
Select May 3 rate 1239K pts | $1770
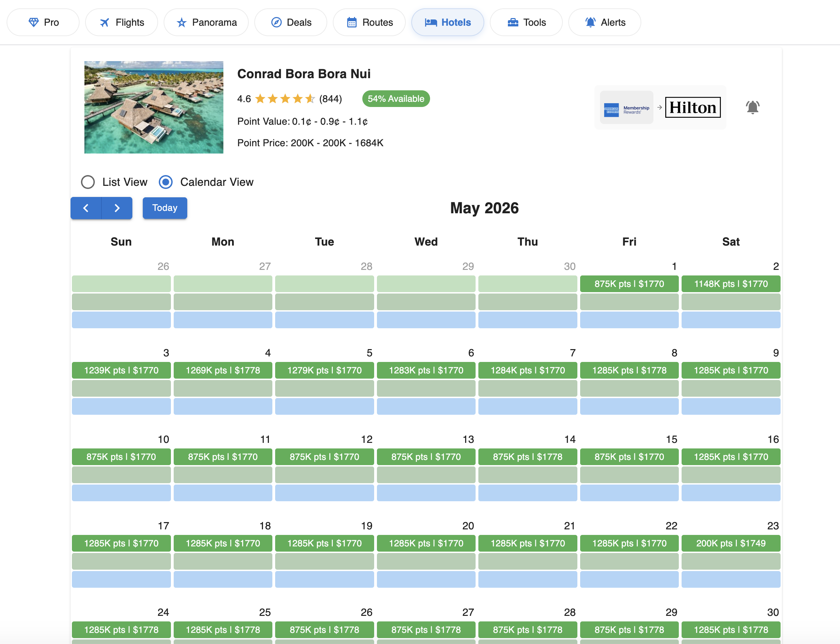point(121,370)
